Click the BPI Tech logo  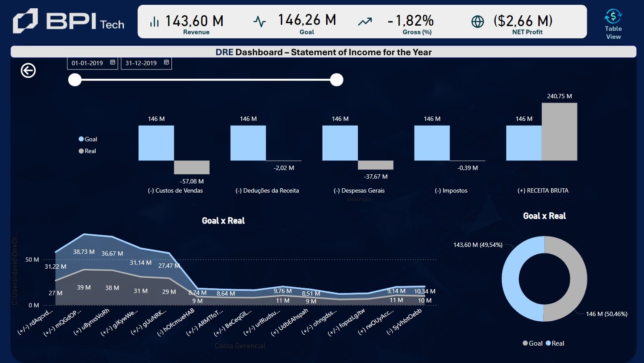click(x=69, y=22)
